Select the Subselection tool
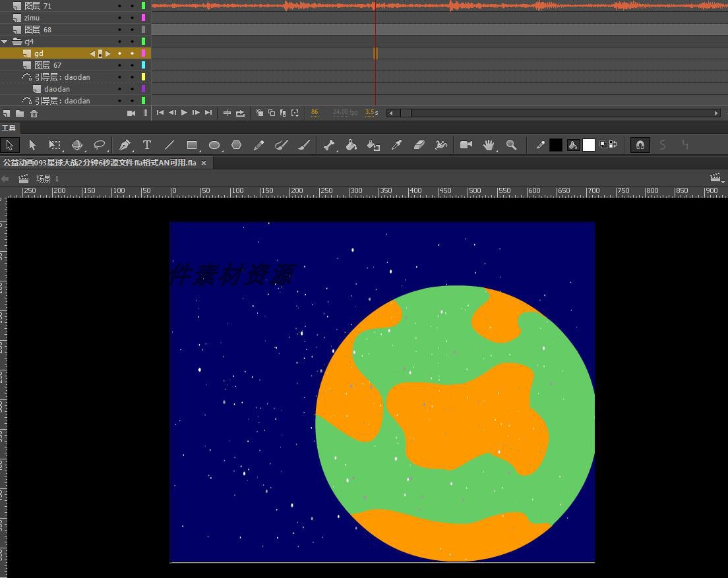The height and width of the screenshot is (578, 728). 32,145
